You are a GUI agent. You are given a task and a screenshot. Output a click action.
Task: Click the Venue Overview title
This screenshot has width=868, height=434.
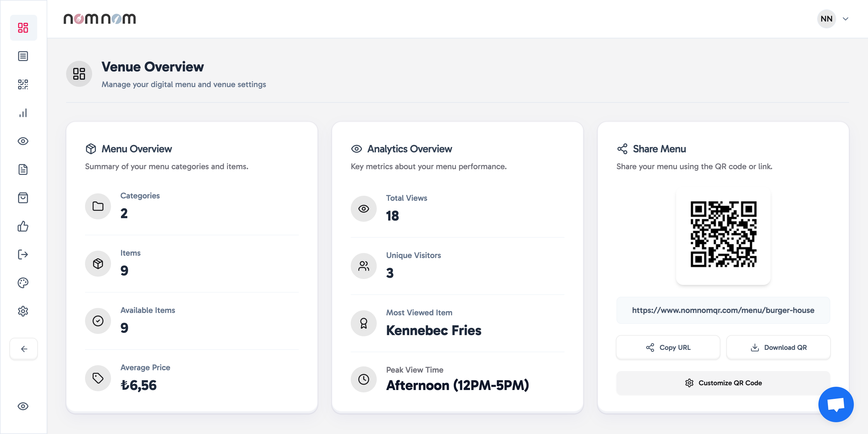153,67
